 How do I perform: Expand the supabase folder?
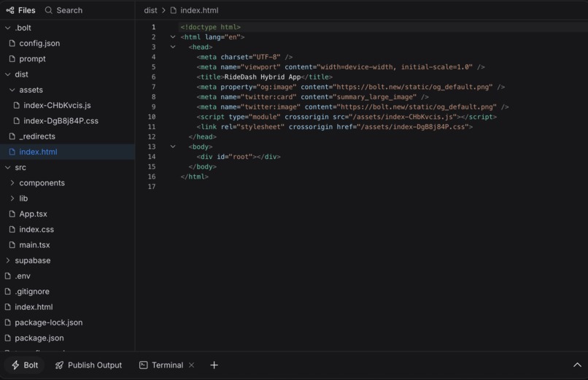pyautogui.click(x=68, y=260)
